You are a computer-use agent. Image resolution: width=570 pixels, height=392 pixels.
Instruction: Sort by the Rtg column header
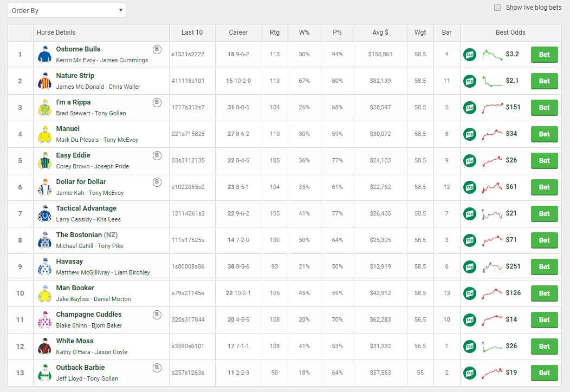point(275,32)
